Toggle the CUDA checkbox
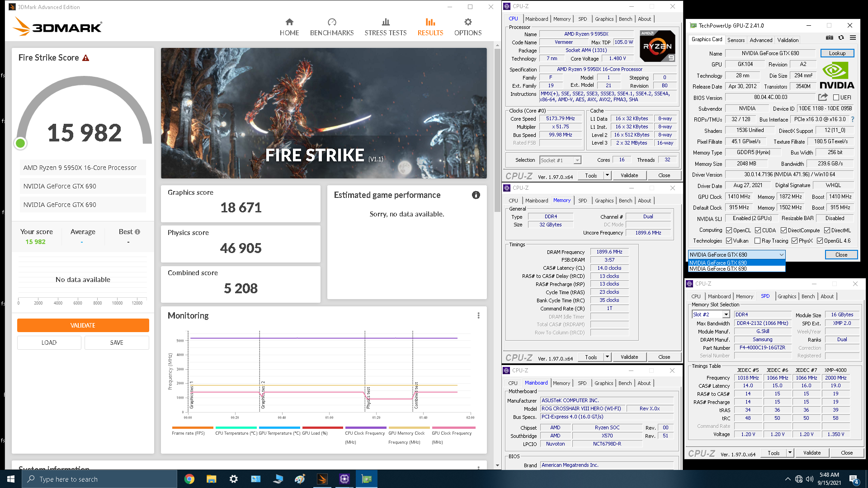 pos(758,230)
